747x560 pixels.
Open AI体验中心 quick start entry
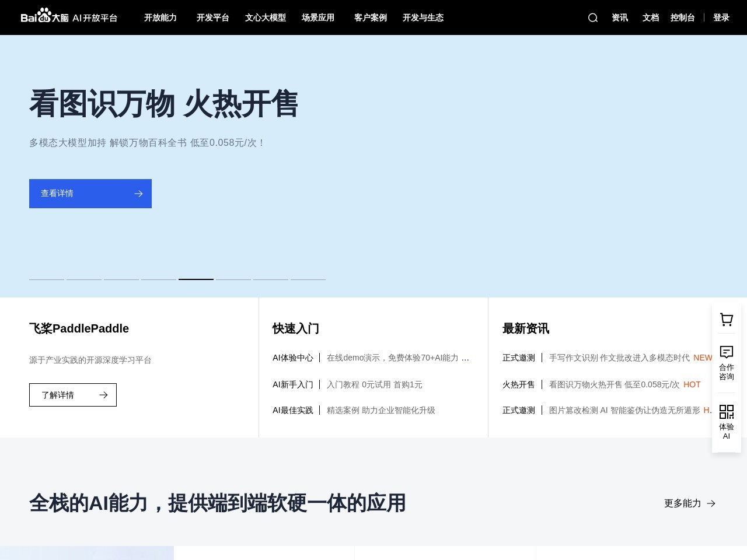293,358
